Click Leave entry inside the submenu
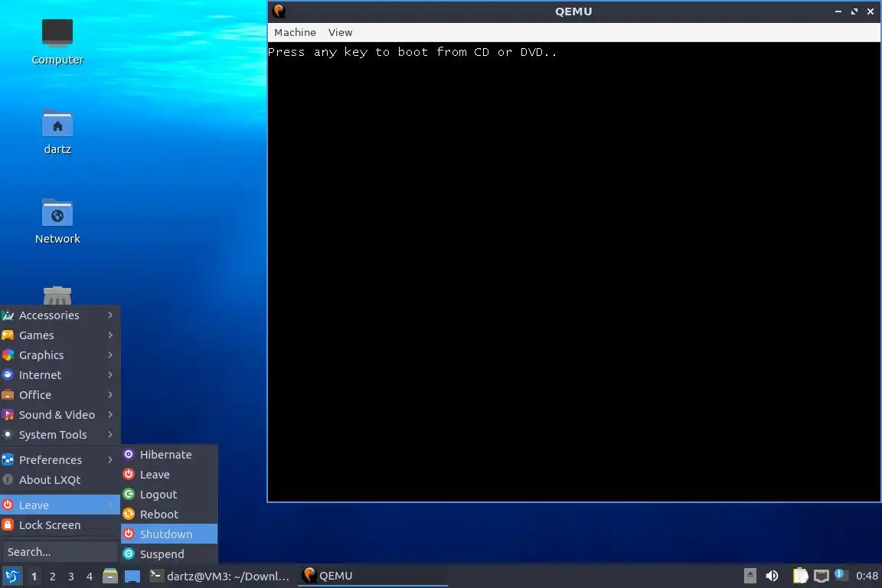882x588 pixels. (x=169, y=475)
